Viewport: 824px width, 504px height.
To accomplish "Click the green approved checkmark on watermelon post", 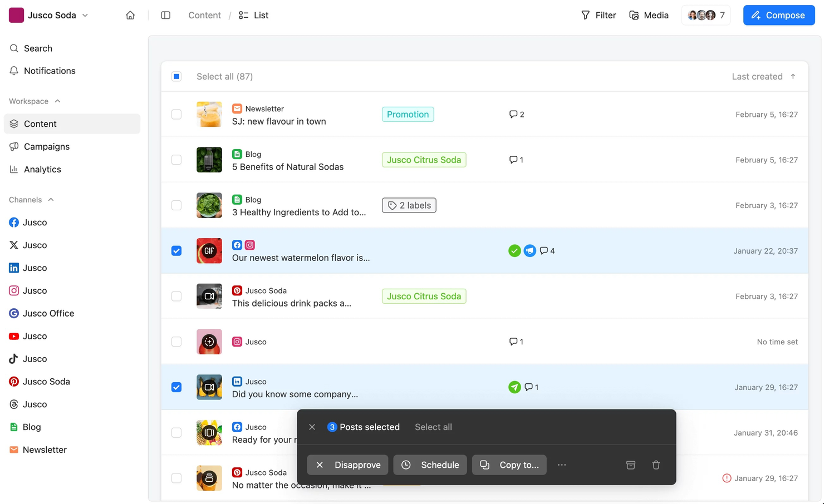I will [x=514, y=251].
